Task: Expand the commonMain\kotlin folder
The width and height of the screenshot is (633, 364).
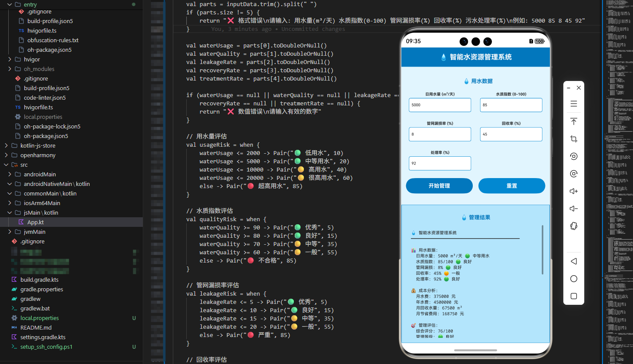Action: coord(10,193)
